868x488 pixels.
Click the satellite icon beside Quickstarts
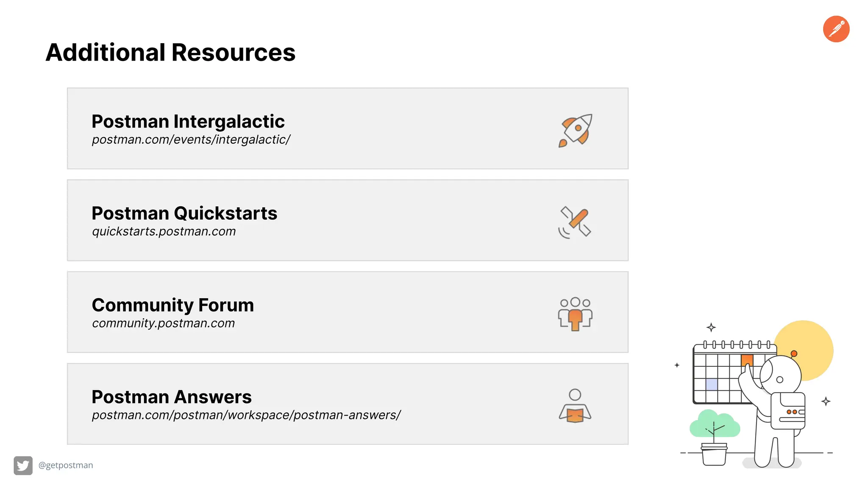575,222
